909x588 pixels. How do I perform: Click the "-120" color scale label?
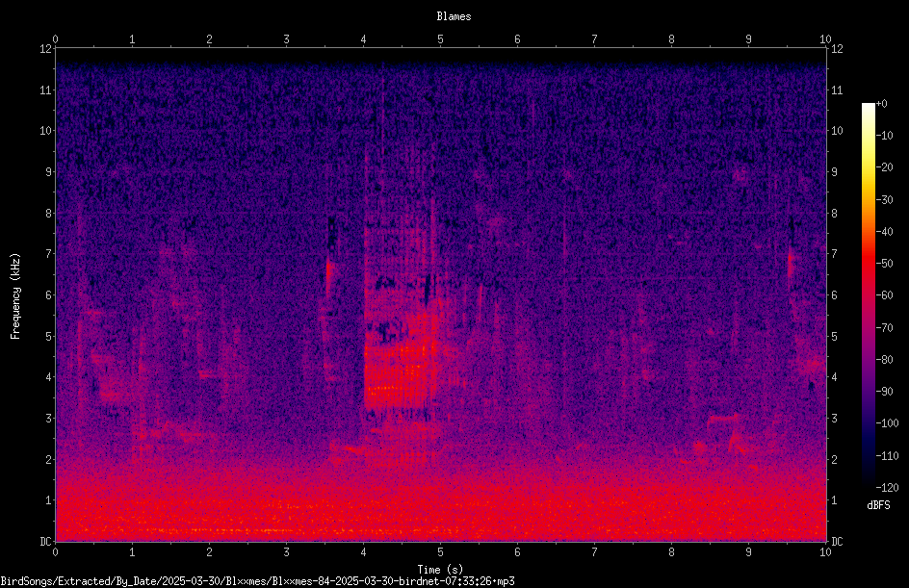[887, 488]
